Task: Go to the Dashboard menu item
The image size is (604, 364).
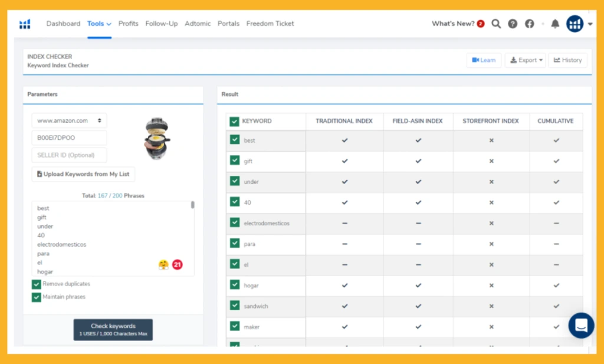Action: point(63,24)
